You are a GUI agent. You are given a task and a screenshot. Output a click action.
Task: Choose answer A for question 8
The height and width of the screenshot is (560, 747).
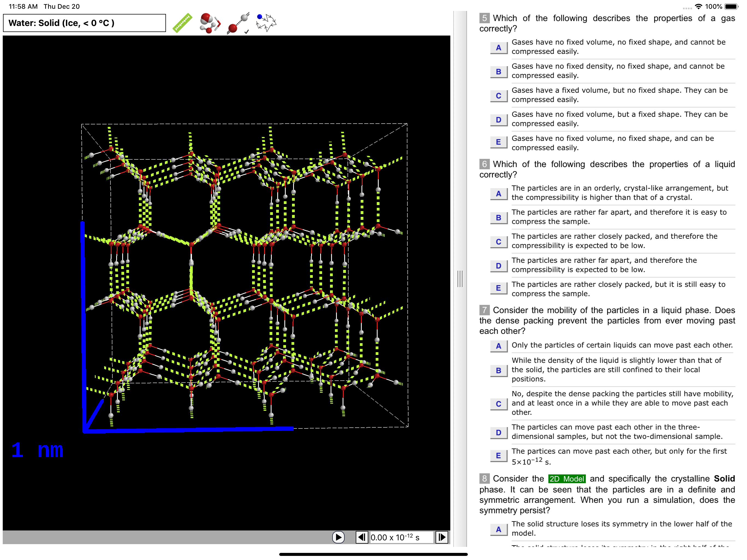click(498, 530)
